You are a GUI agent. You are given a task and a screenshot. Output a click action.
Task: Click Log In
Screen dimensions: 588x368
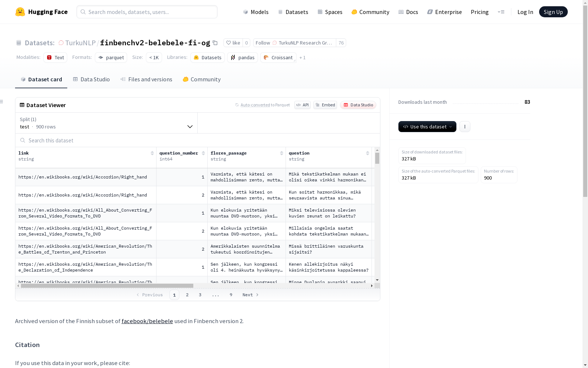(x=525, y=12)
